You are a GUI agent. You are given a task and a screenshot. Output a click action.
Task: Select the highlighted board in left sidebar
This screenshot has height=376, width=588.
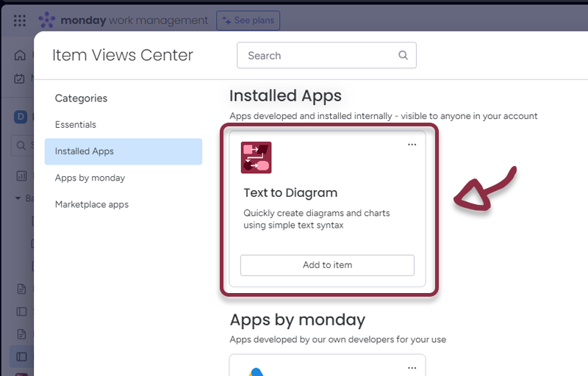pyautogui.click(x=21, y=356)
